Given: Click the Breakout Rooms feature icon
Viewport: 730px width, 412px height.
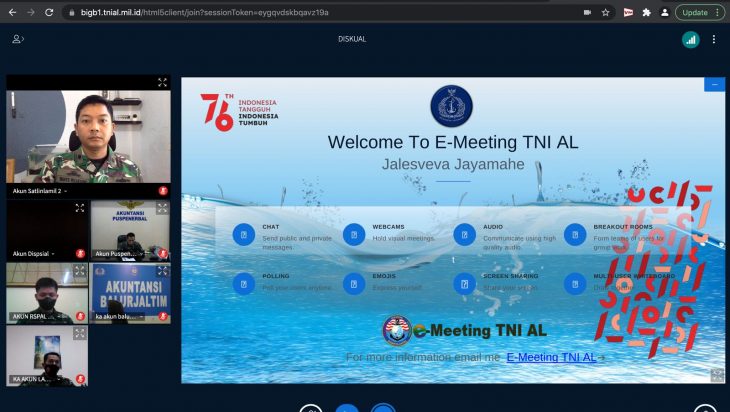Looking at the screenshot, I should pyautogui.click(x=575, y=234).
